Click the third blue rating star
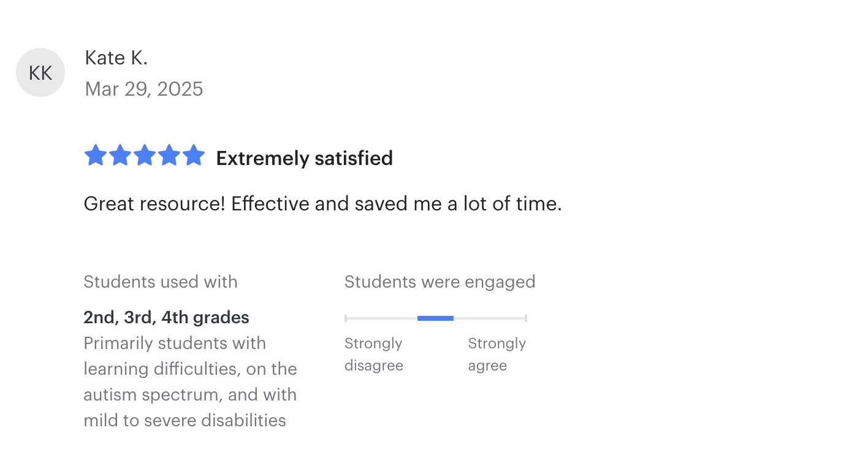868x460 pixels. 145,155
